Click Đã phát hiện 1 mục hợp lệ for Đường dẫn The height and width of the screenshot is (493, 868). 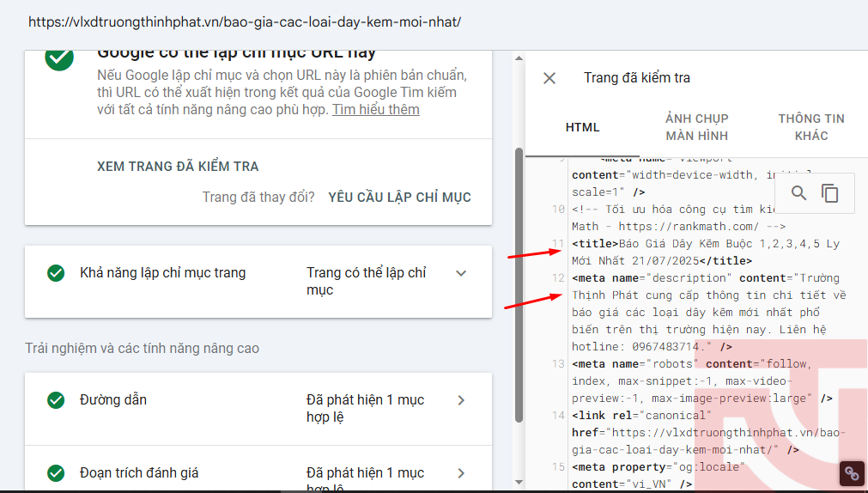366,408
